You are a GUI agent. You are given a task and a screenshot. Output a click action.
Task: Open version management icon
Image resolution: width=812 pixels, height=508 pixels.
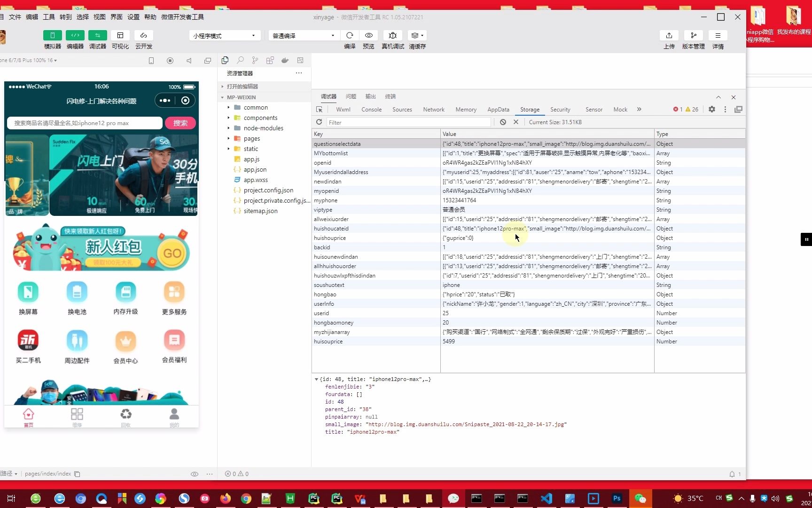(694, 35)
